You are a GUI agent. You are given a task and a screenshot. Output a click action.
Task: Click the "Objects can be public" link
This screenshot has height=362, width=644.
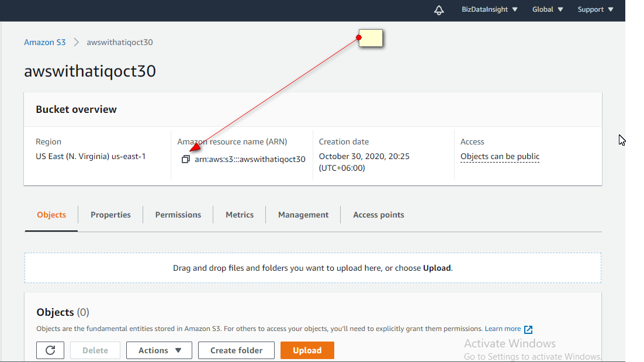click(x=500, y=156)
